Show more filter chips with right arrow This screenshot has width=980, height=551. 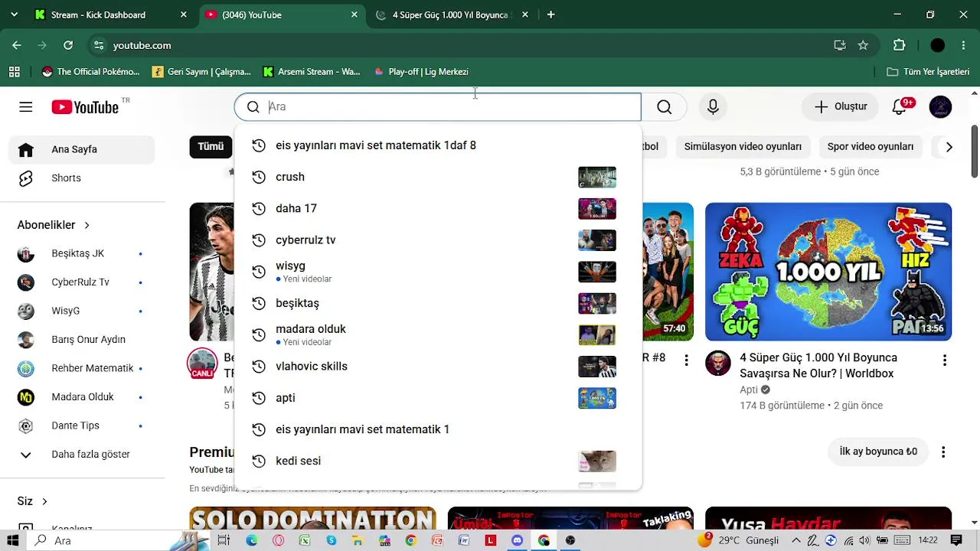(x=949, y=147)
